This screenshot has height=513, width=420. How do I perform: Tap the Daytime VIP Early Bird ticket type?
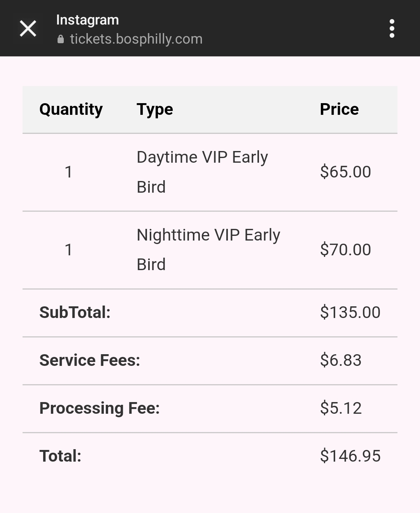(x=202, y=172)
